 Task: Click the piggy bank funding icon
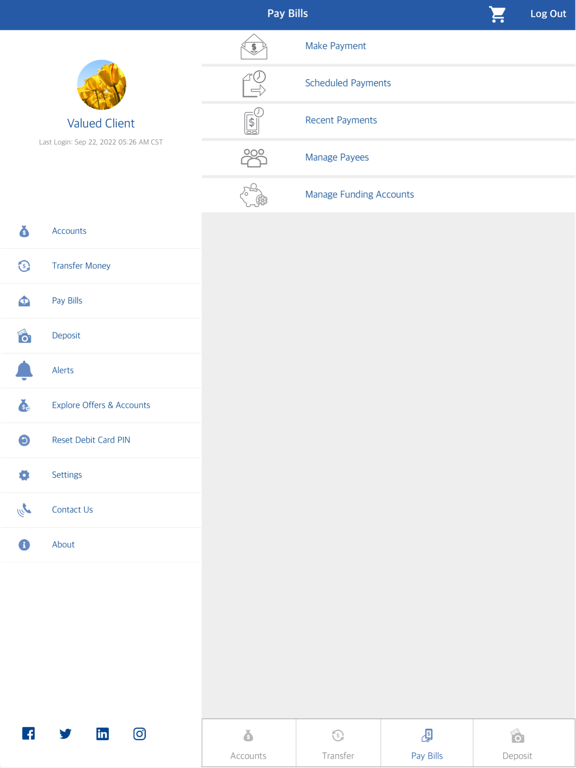pos(254,195)
